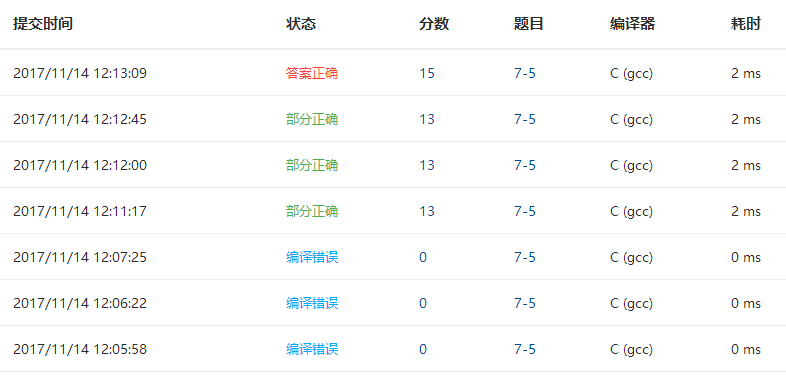Click 2 ms in the 12:12:45 row

click(746, 119)
